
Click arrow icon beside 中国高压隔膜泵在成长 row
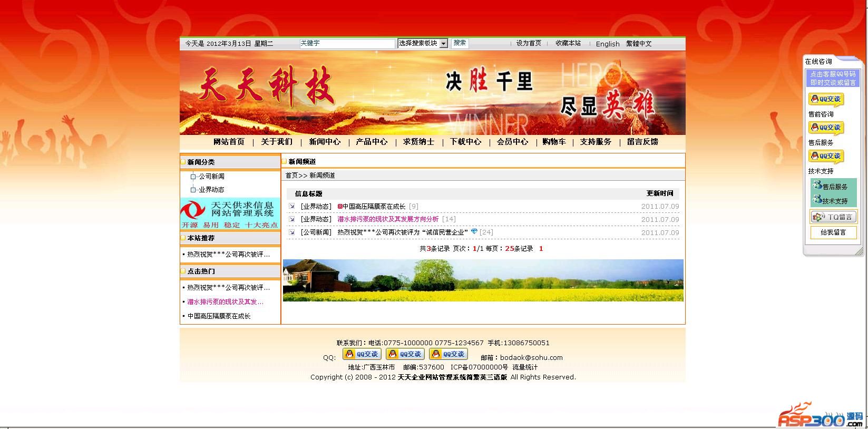tap(292, 206)
